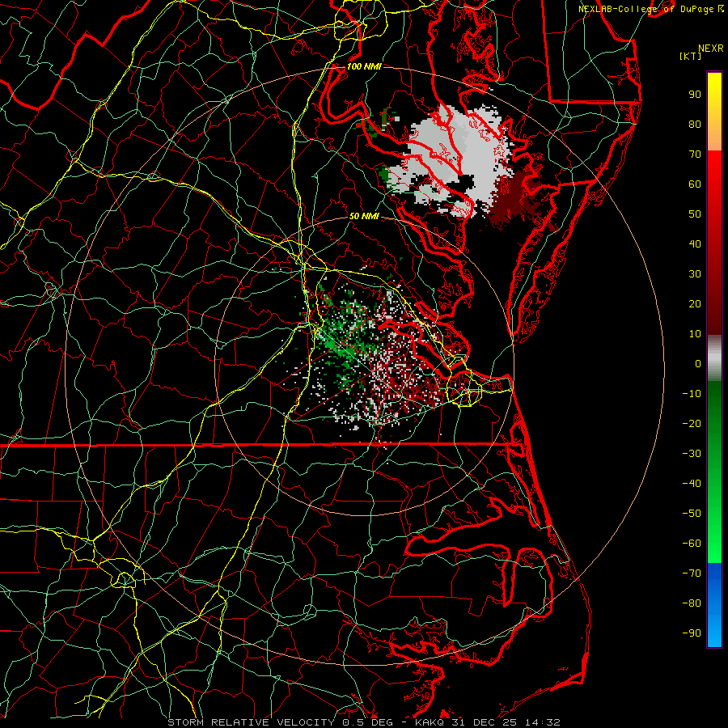Click the -90 knot scale label
Viewport: 728px width, 728px height.
tap(692, 633)
